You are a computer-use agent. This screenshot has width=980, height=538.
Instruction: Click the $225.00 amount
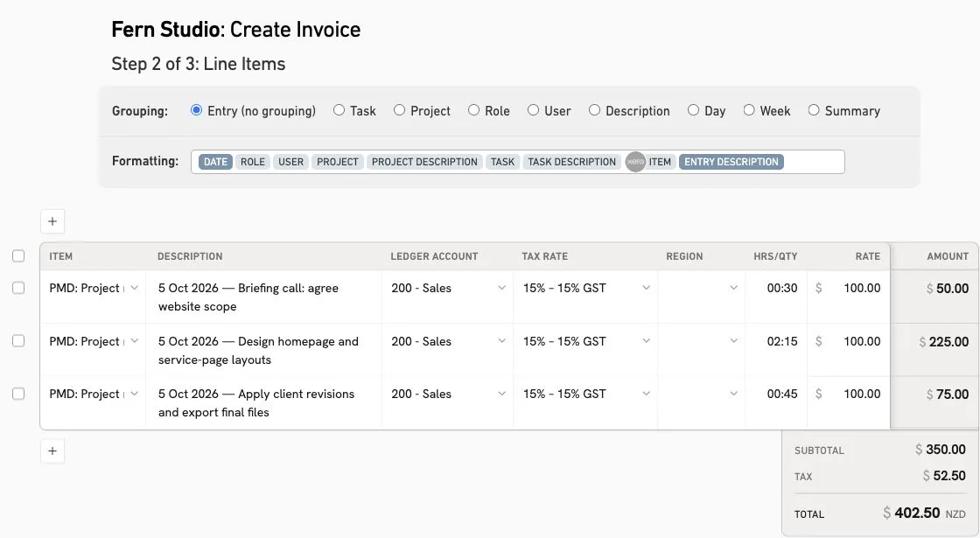(x=944, y=342)
